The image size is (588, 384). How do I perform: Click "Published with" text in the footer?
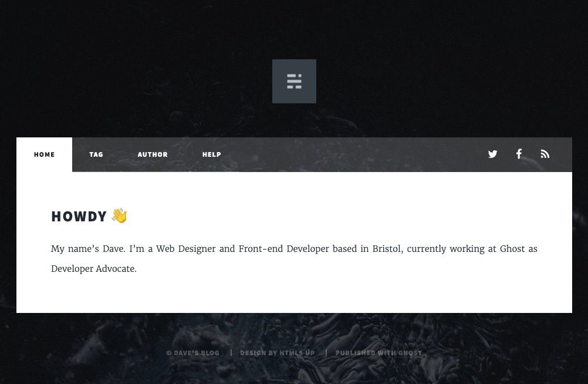(x=366, y=353)
